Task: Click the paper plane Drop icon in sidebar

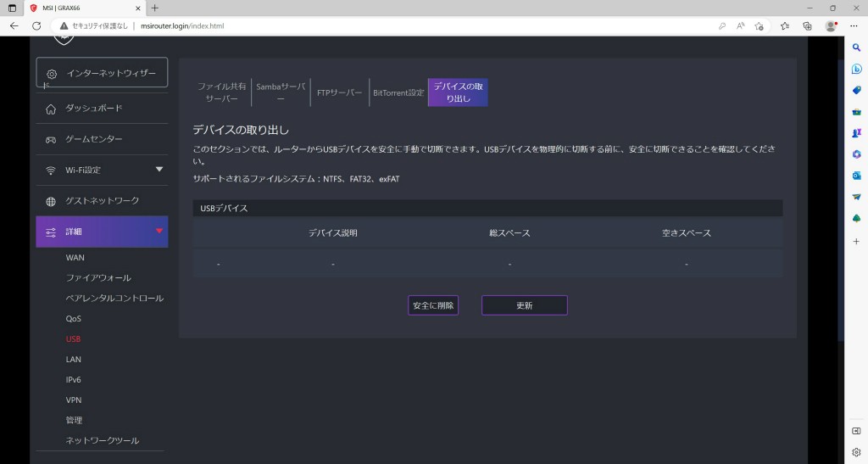Action: (x=856, y=197)
